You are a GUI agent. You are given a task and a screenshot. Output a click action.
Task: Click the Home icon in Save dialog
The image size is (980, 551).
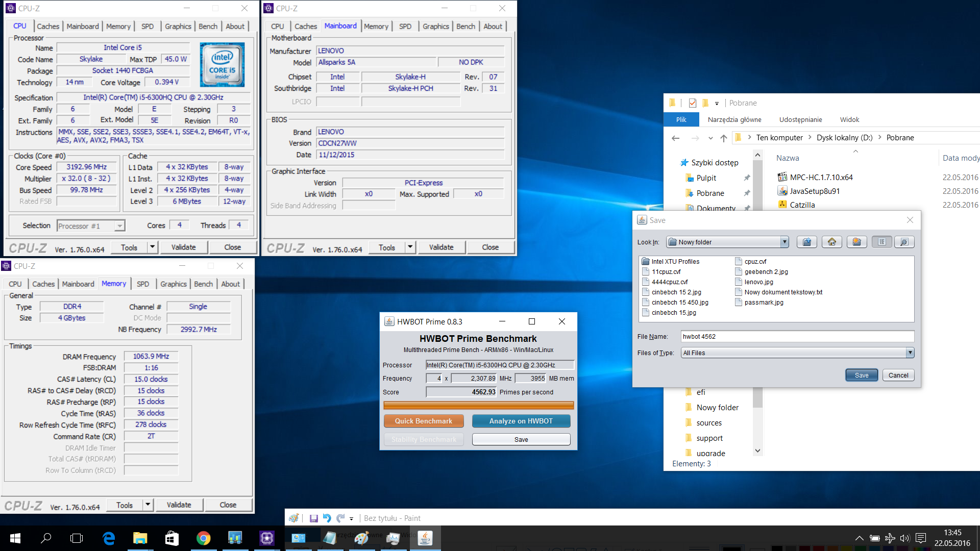(832, 242)
